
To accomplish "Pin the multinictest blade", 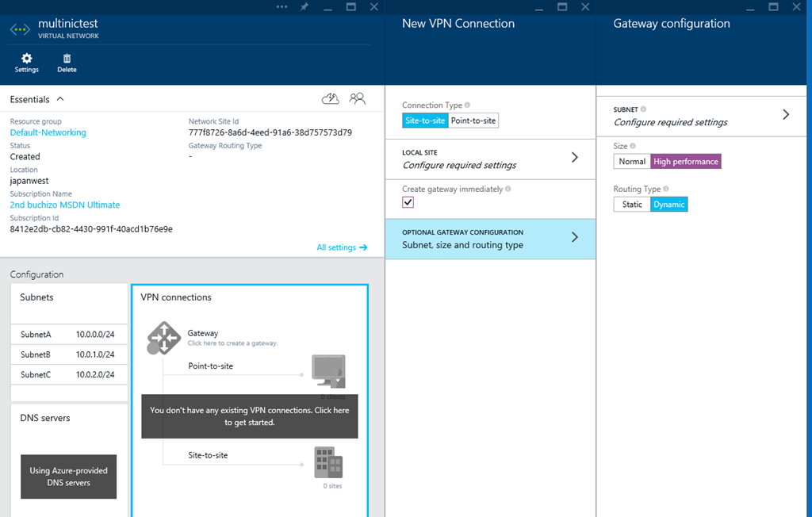I will [304, 6].
